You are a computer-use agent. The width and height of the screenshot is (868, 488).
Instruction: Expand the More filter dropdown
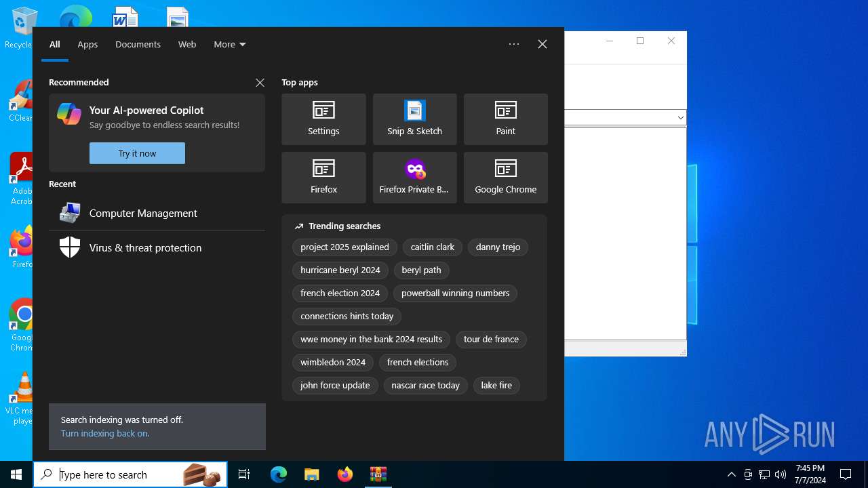pos(230,44)
